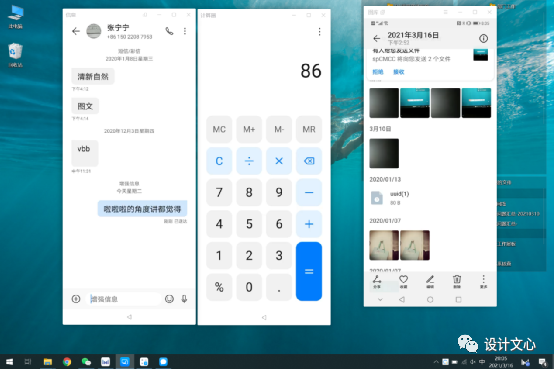Collapse navigation bar with down chevron
This screenshot has width=554, height=369.
(x=380, y=300)
